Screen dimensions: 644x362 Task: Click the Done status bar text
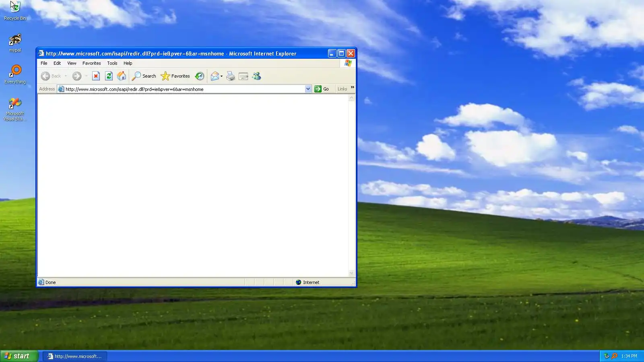[x=51, y=282]
